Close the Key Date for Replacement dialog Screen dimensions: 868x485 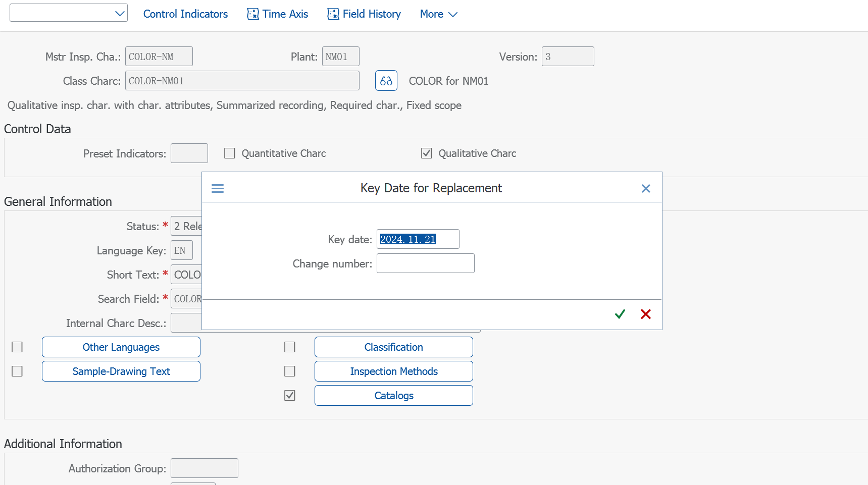pos(645,189)
